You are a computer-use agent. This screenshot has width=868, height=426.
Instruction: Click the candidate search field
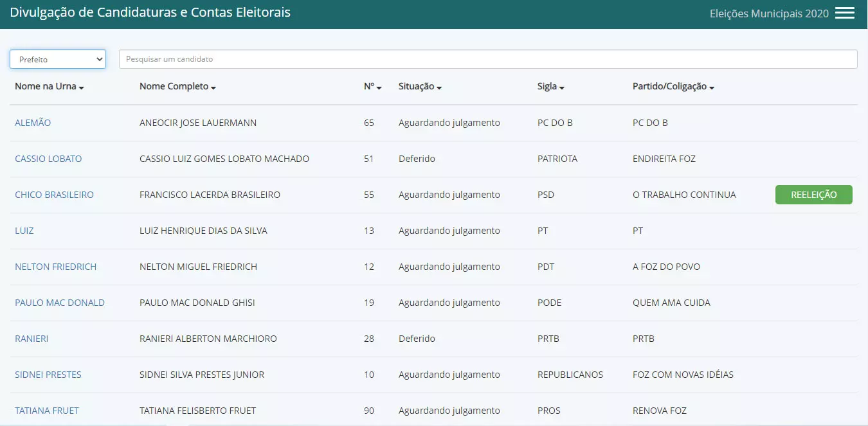click(x=487, y=59)
